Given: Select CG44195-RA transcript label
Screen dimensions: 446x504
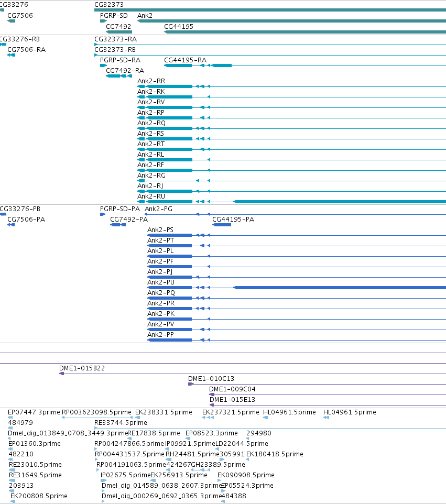Looking at the screenshot, I should tap(185, 60).
